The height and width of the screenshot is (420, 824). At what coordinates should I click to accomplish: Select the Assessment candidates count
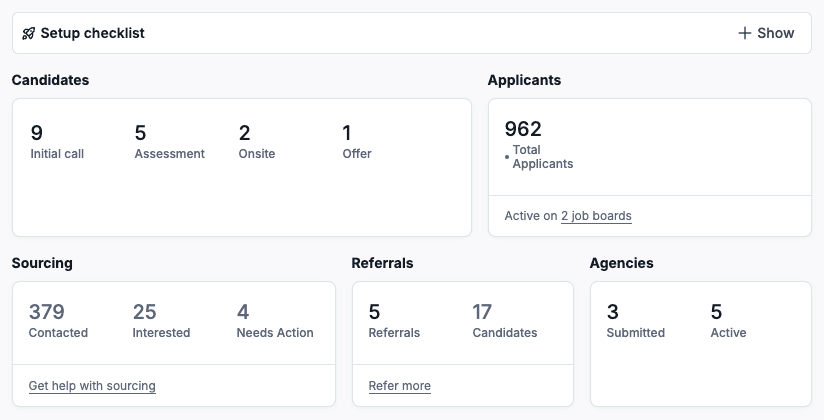[x=169, y=142]
